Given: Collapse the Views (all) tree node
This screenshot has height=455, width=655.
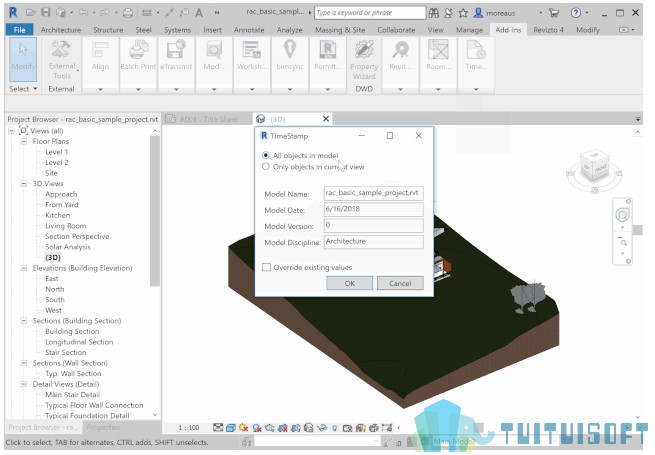Looking at the screenshot, I should point(11,131).
